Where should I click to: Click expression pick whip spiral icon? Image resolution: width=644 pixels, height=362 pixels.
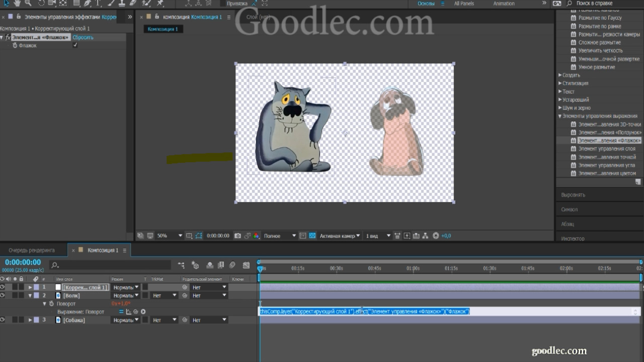point(136,312)
